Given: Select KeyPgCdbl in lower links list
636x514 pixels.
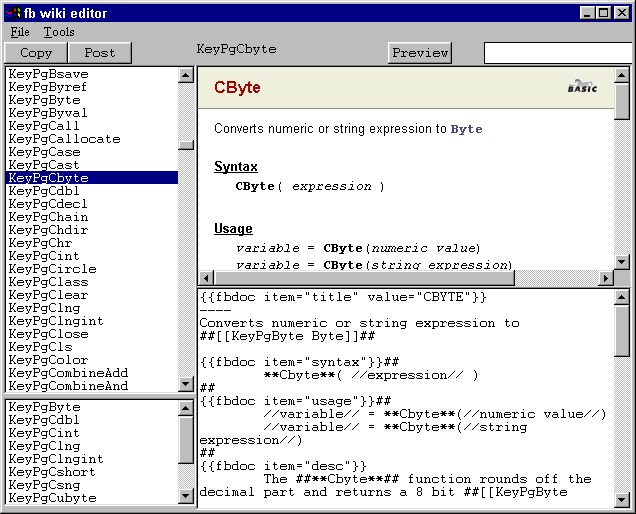Looking at the screenshot, I should point(92,420).
